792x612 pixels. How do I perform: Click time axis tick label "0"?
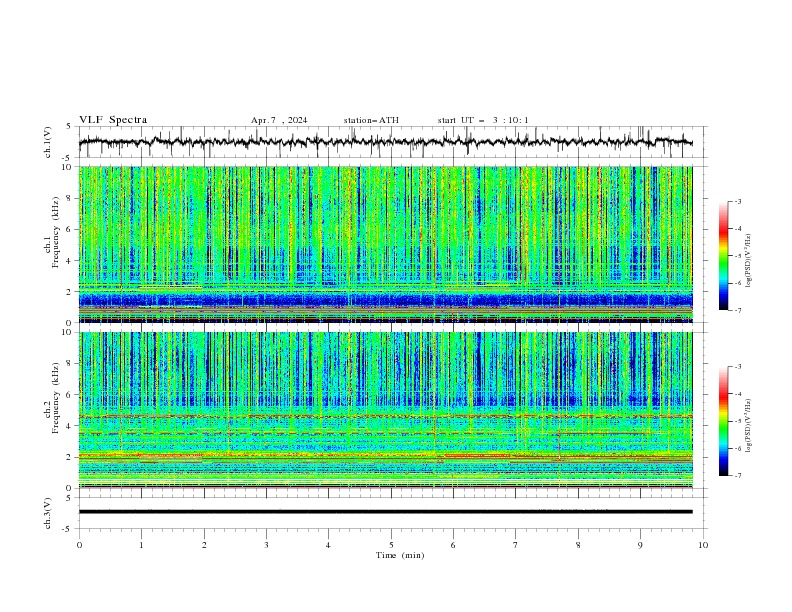pyautogui.click(x=79, y=545)
